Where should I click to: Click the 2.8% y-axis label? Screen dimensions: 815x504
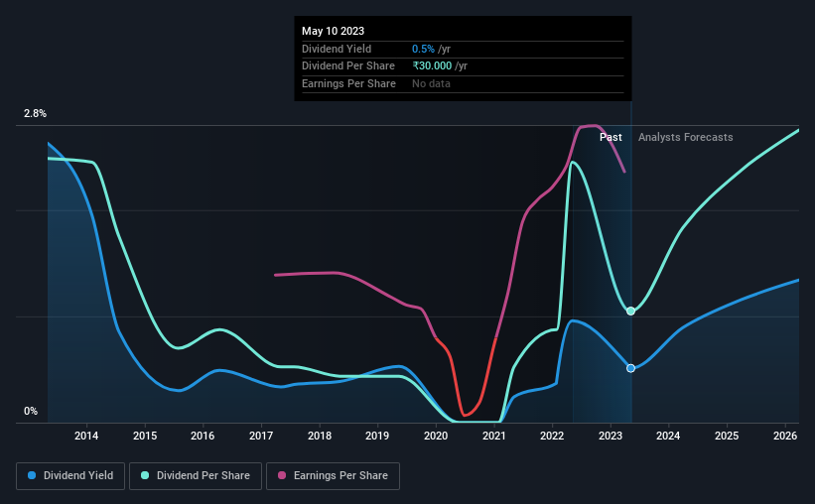point(35,114)
